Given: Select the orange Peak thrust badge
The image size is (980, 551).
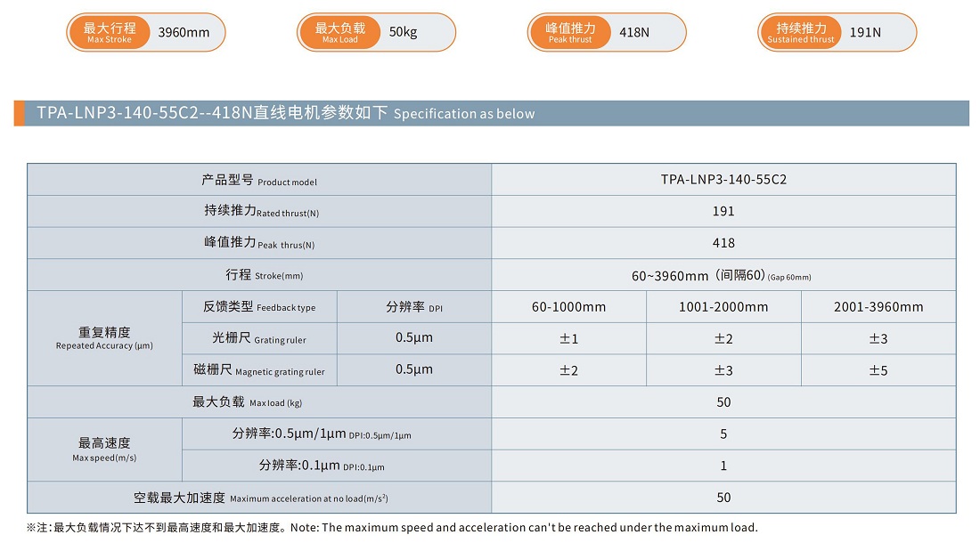Looking at the screenshot, I should click(x=570, y=33).
